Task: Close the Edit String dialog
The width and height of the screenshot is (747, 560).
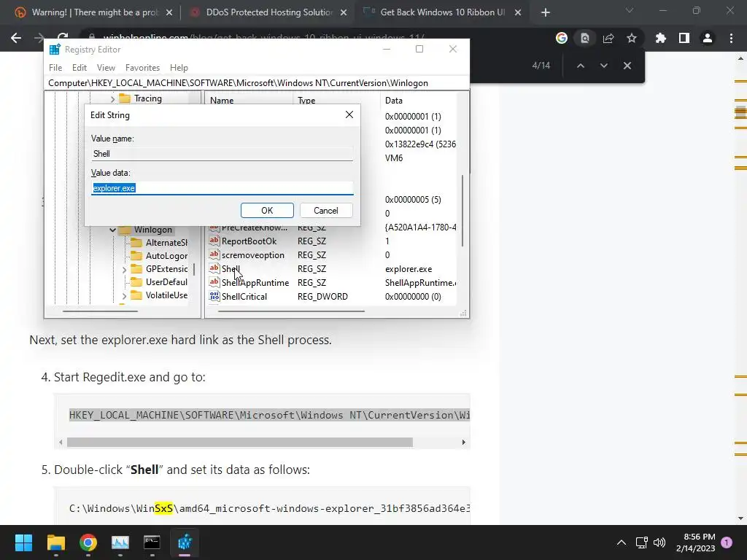Action: [x=349, y=114]
